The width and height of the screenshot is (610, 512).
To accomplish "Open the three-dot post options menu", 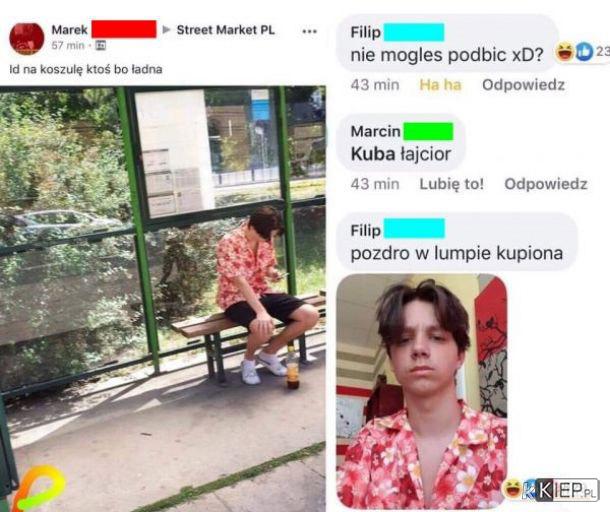I will [309, 32].
